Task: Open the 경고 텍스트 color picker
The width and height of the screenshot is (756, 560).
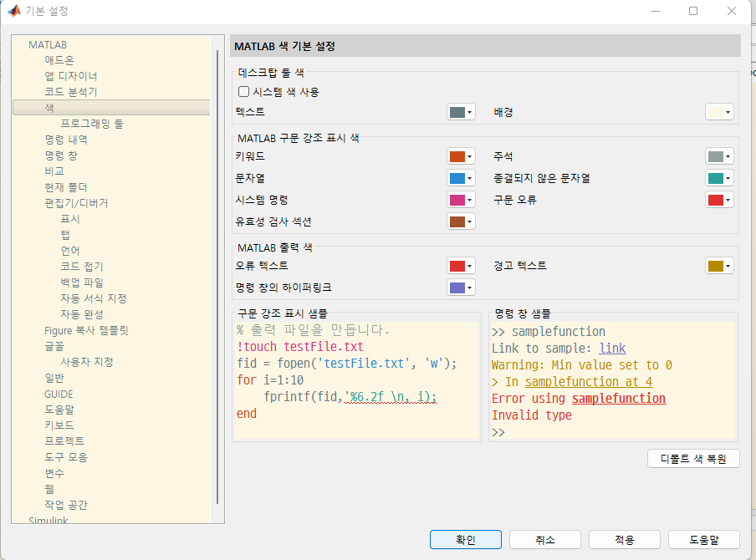Action: (x=719, y=266)
